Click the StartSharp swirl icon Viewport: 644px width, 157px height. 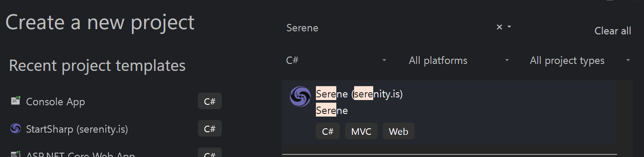(16, 129)
